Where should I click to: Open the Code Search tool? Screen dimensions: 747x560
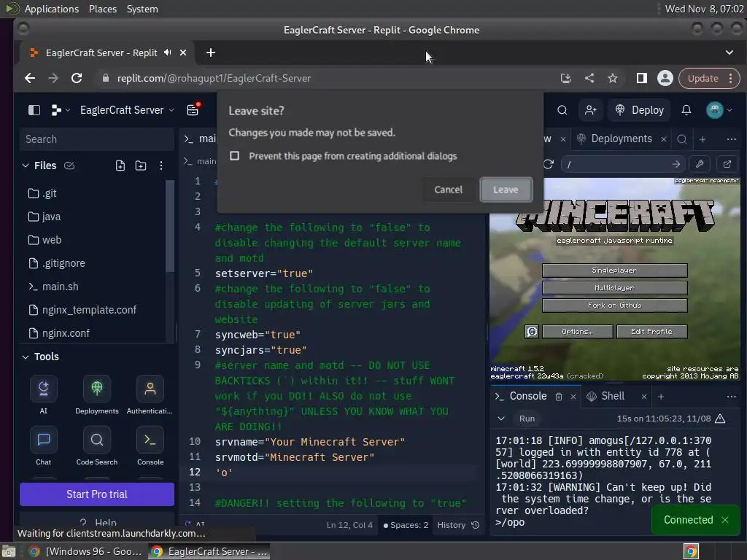click(97, 440)
